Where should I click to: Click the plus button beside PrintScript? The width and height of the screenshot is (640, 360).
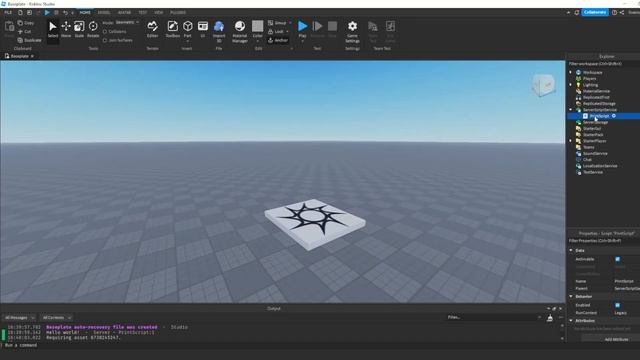coord(614,116)
